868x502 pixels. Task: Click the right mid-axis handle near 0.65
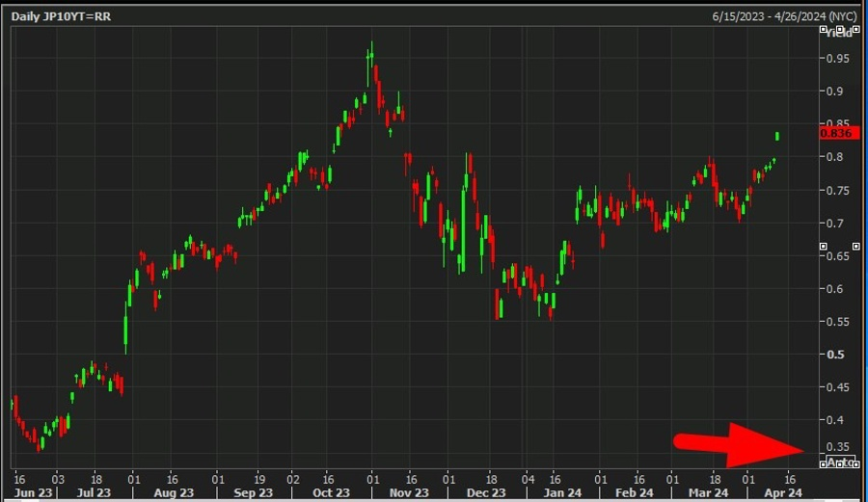point(856,246)
